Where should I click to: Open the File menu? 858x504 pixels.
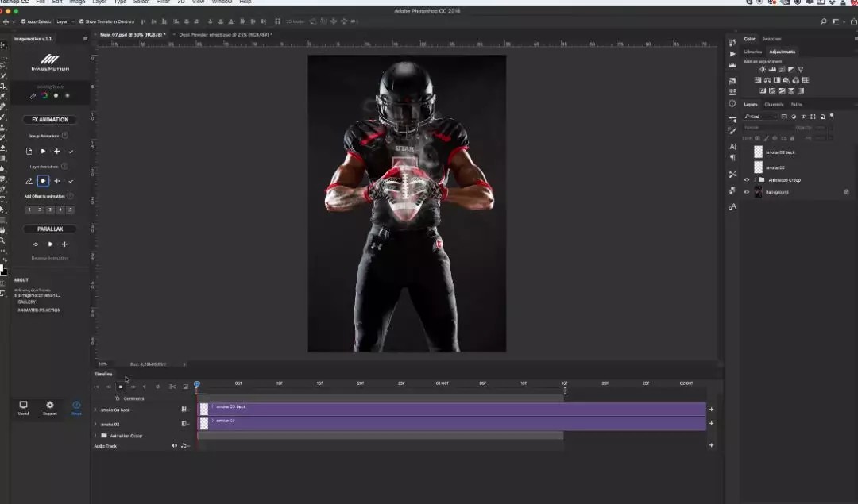point(40,2)
